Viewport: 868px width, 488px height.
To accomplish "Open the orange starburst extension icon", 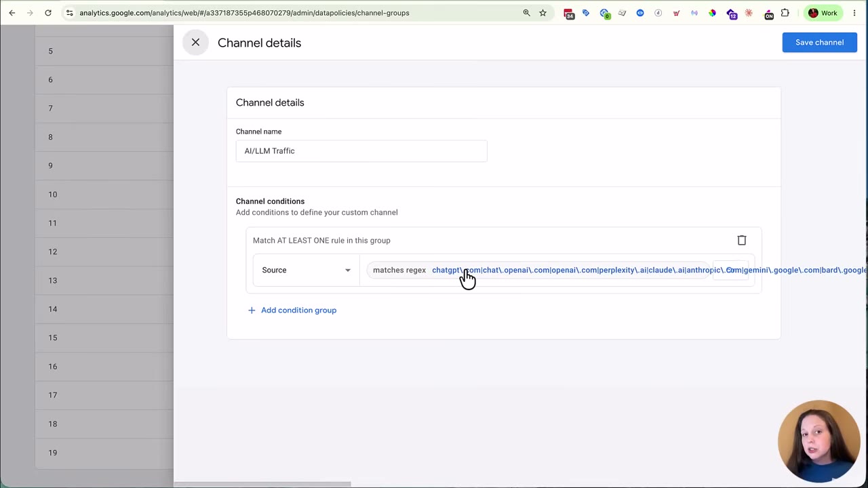I will click(x=749, y=13).
